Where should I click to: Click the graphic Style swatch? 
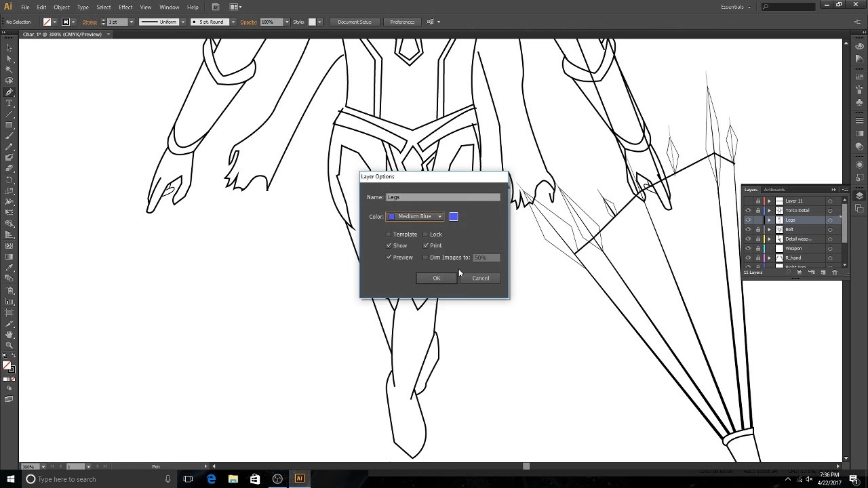click(313, 22)
